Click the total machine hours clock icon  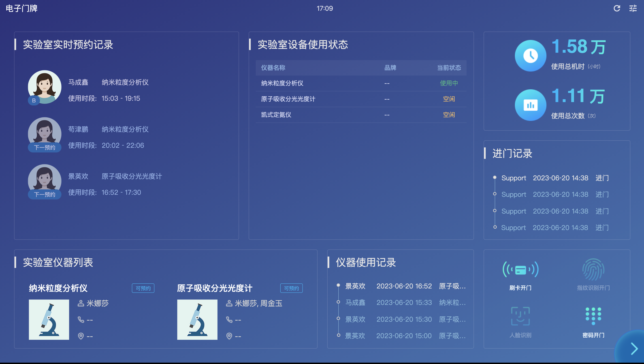(530, 56)
